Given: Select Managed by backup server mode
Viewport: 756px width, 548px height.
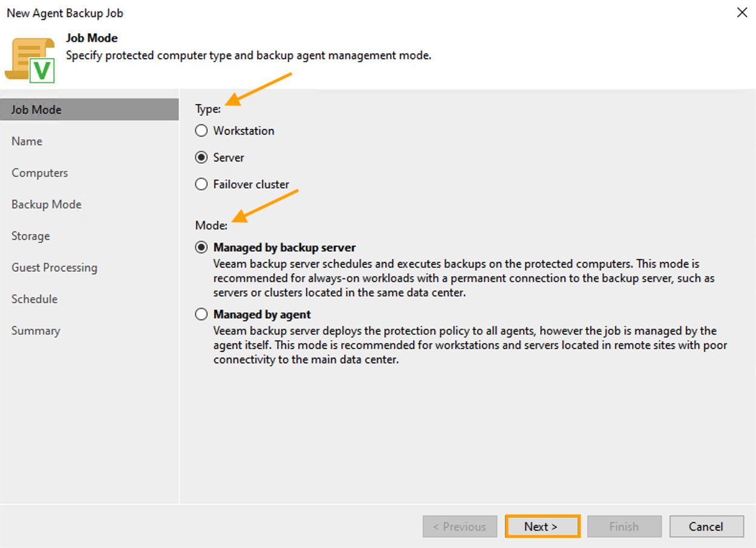Looking at the screenshot, I should pos(201,247).
